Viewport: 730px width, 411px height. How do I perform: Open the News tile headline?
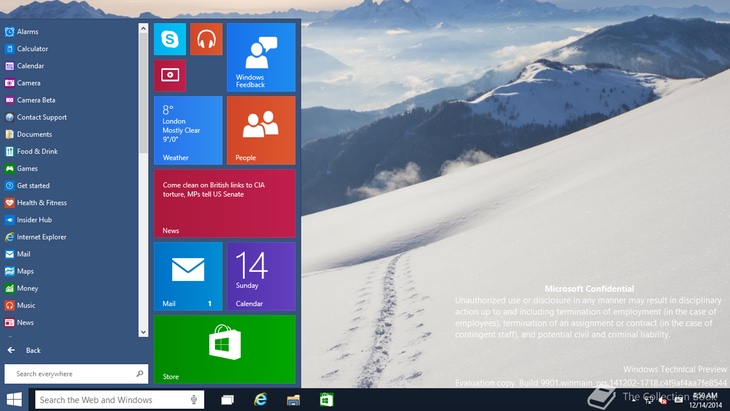(x=225, y=203)
